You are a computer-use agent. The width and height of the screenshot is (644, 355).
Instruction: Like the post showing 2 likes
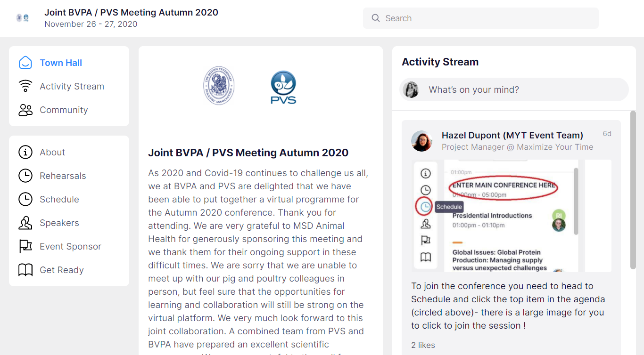click(423, 345)
